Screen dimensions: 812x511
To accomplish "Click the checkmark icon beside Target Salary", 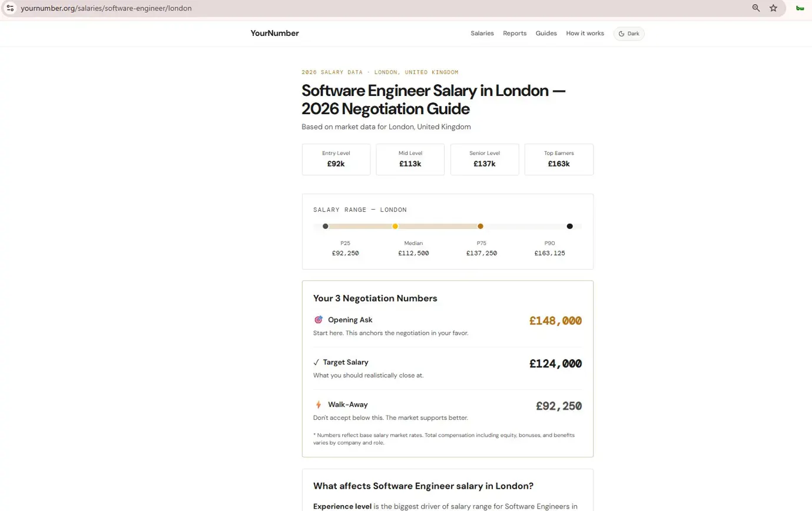I will click(x=316, y=362).
